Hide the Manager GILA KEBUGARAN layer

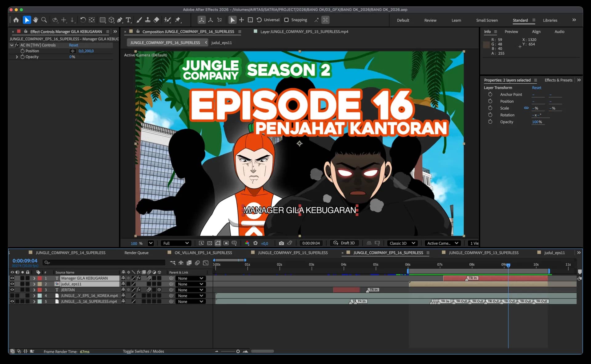pos(12,278)
